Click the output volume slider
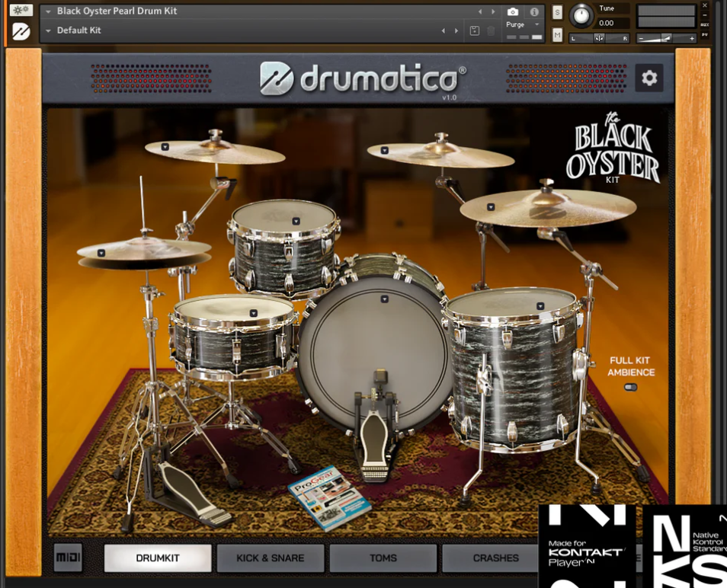Screen dimensions: 727x588 666,38
